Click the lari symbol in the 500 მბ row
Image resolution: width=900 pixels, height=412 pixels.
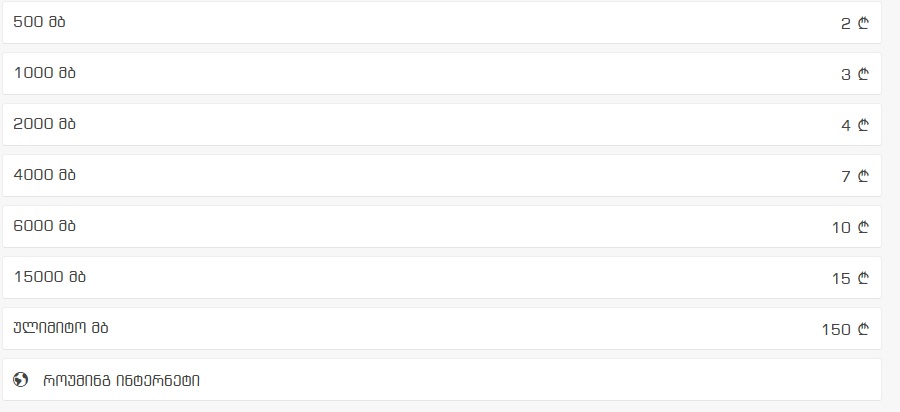pos(863,23)
